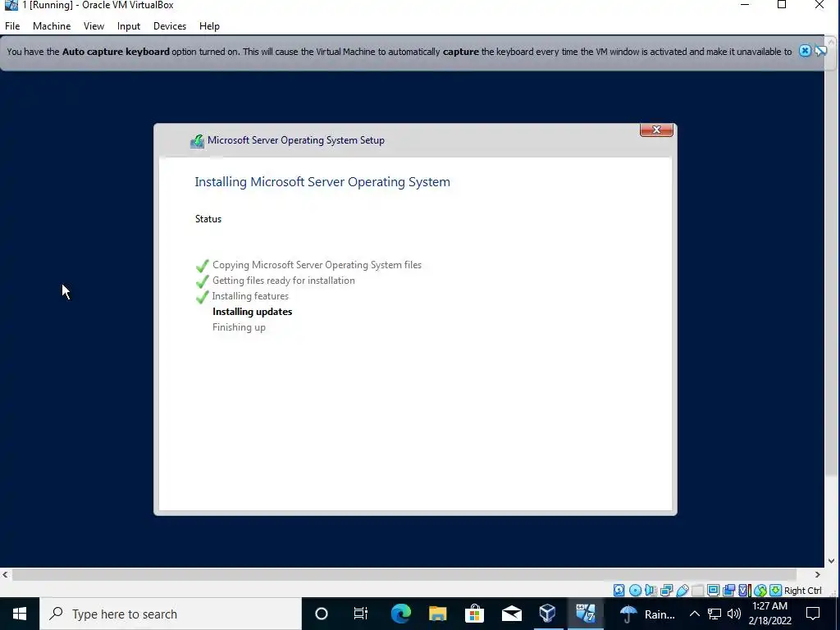This screenshot has width=840, height=630.
Task: Open the Help menu
Action: coord(209,25)
